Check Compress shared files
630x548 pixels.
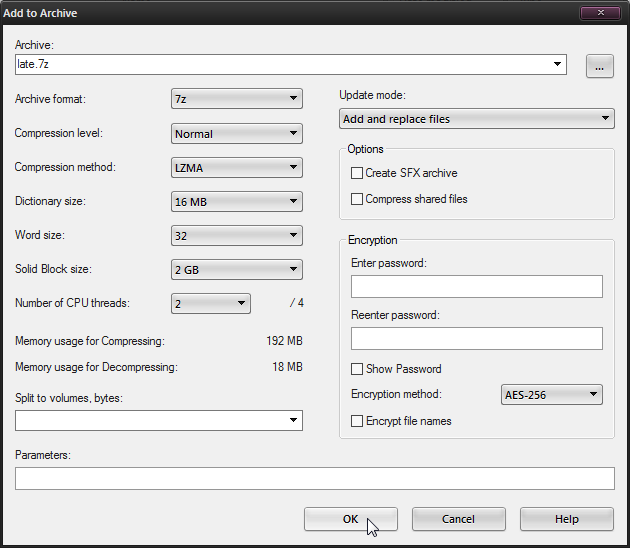pyautogui.click(x=357, y=199)
